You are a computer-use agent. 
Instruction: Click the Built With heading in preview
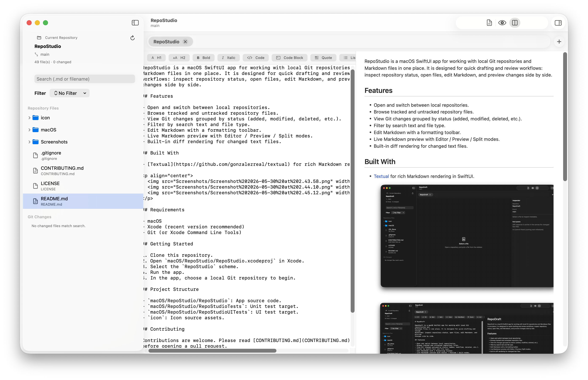[x=380, y=162]
